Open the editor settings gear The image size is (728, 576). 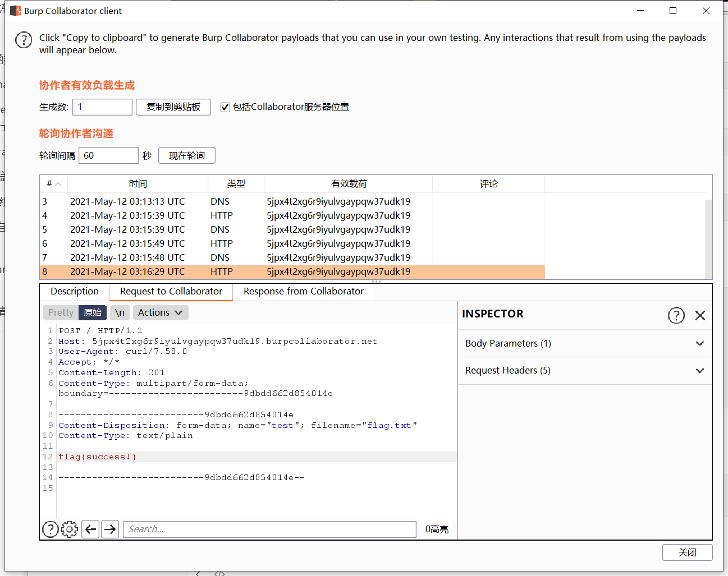coord(70,529)
